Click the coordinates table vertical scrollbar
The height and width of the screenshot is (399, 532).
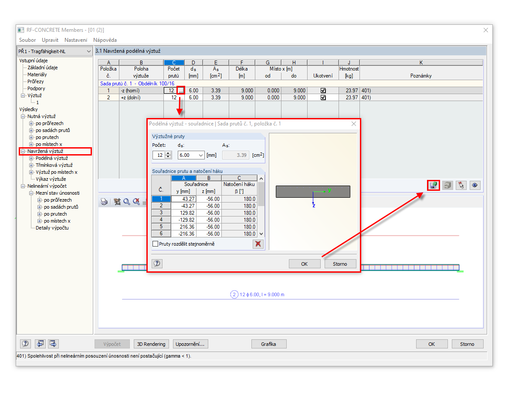click(x=261, y=206)
